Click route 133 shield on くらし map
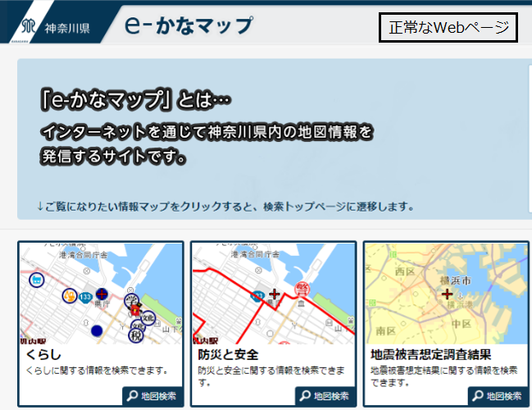532x410 pixels. tap(85, 296)
